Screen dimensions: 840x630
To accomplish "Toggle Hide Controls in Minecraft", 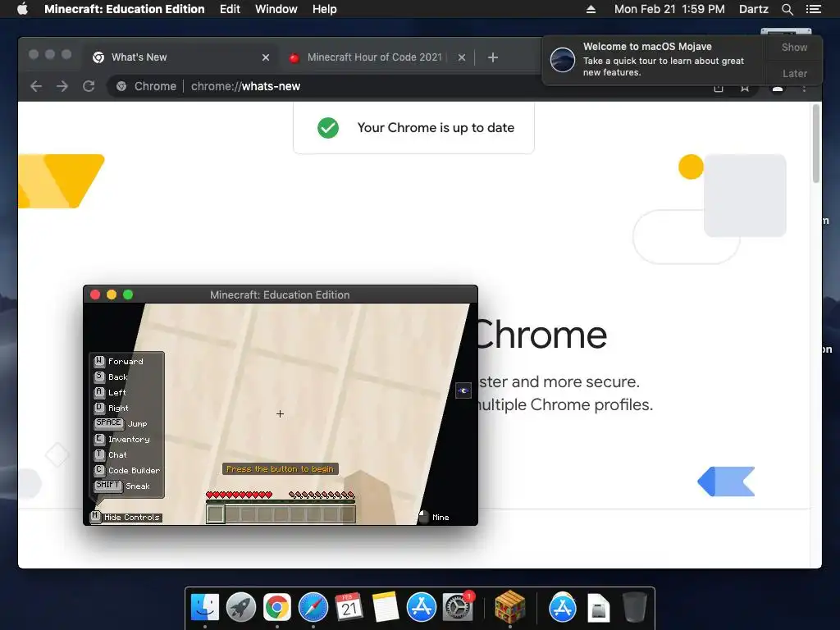I will (126, 517).
